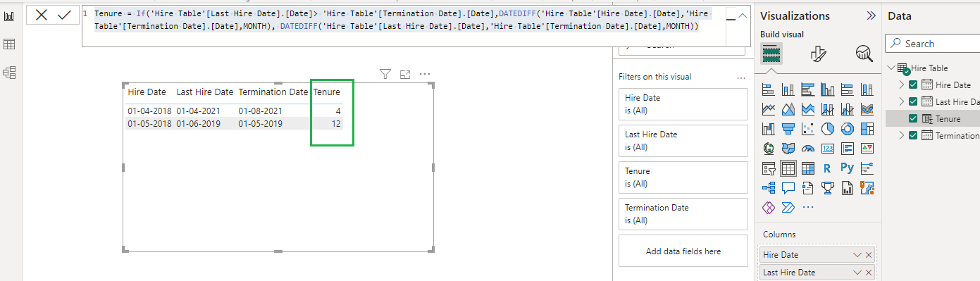Open the Last Hire Date column field dropdown

point(857,273)
